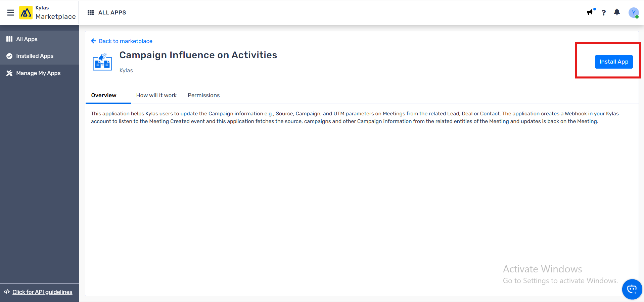
Task: Select Manage My Apps in the sidebar
Action: 40,73
